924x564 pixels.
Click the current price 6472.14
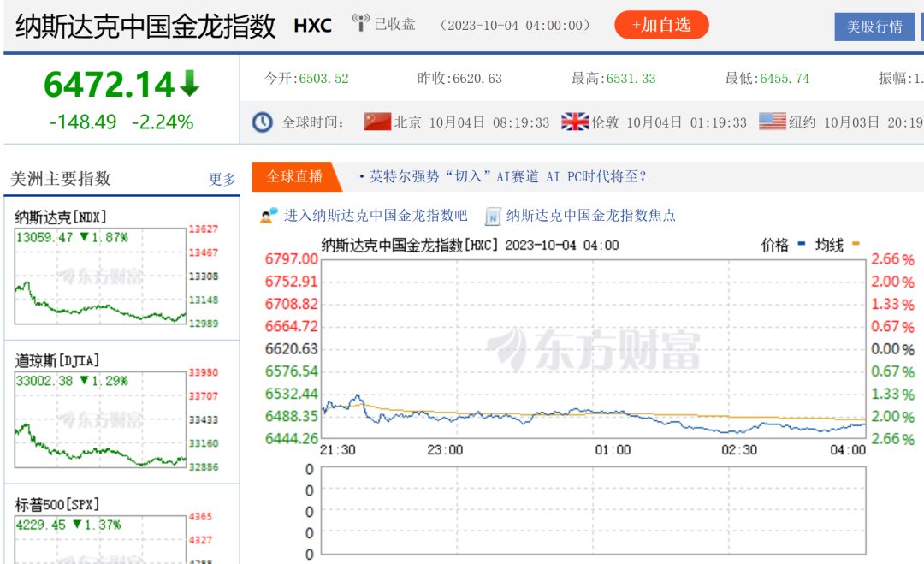pyautogui.click(x=109, y=84)
